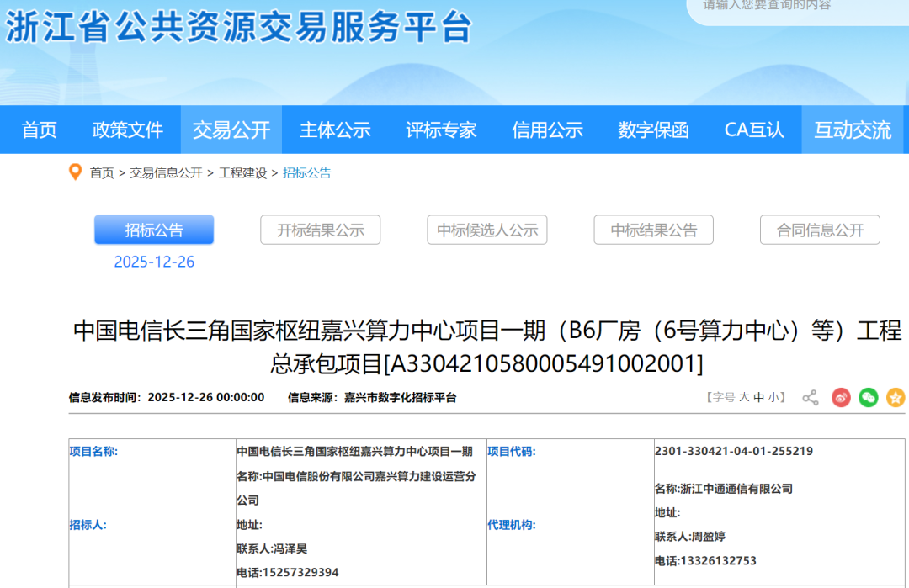Open the 政策文件 navigation item
The height and width of the screenshot is (588, 909).
coord(127,130)
